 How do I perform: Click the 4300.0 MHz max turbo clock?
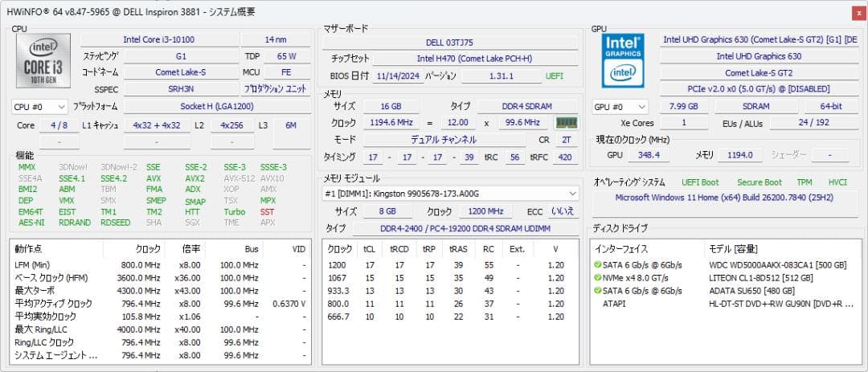pos(138,291)
